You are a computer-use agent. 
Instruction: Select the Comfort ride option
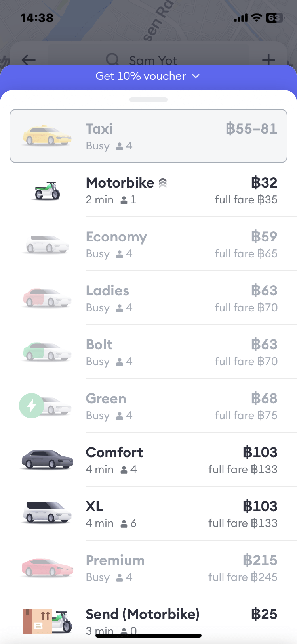pos(158,460)
